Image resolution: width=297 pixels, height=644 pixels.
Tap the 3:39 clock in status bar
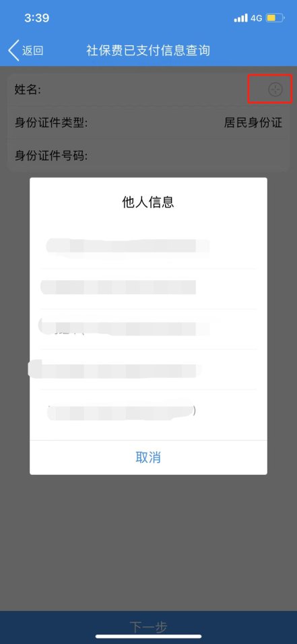tap(36, 18)
